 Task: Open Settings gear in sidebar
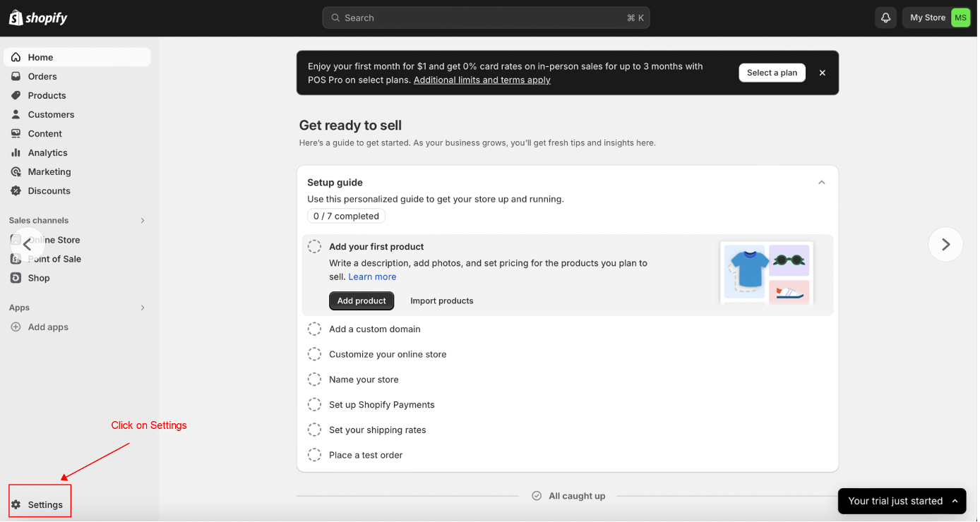pos(16,504)
